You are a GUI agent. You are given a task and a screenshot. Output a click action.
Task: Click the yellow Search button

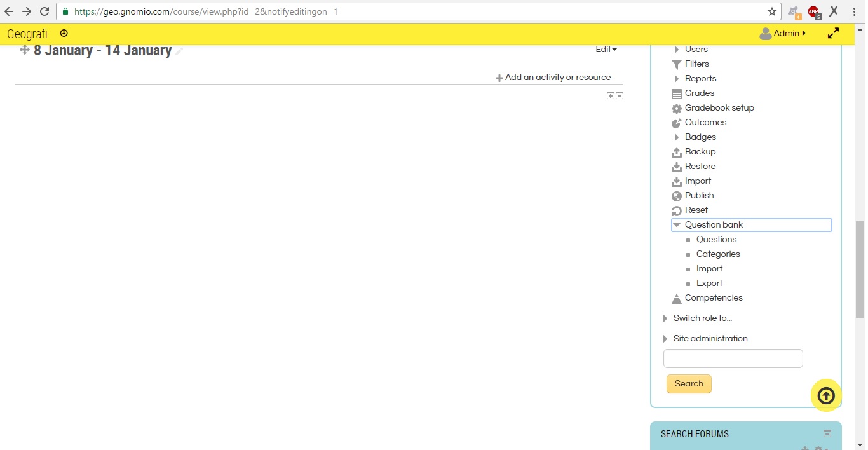tap(689, 384)
